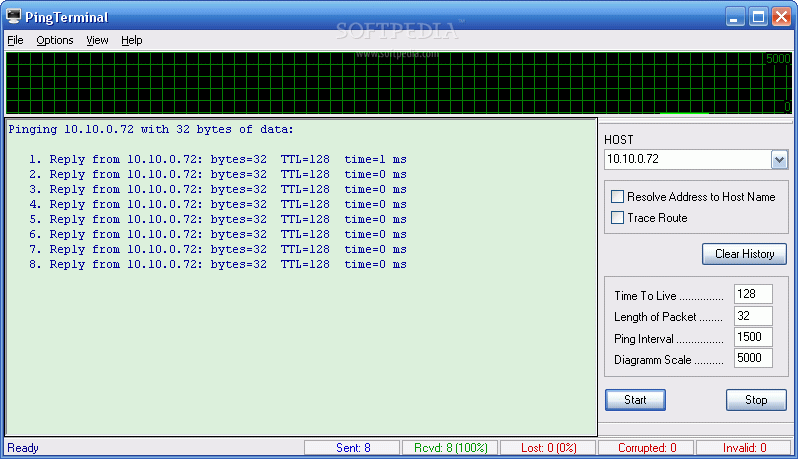This screenshot has width=798, height=459.
Task: Click the 'Lost: 0 (0%)' status panel
Action: coord(548,448)
